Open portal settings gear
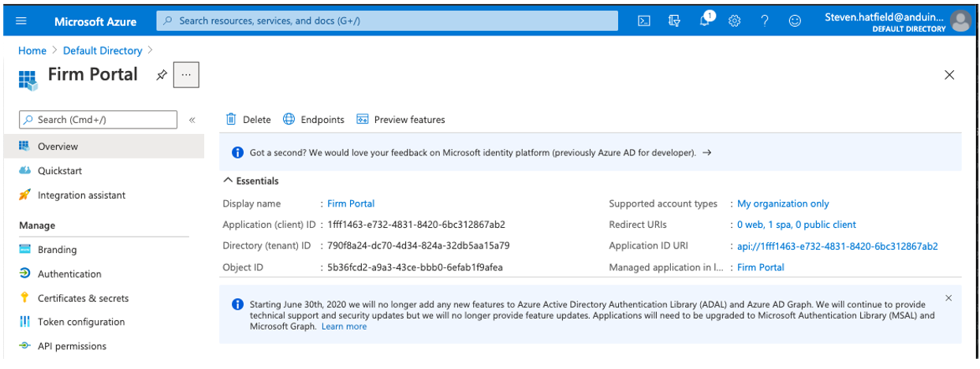The height and width of the screenshot is (369, 980). [735, 21]
